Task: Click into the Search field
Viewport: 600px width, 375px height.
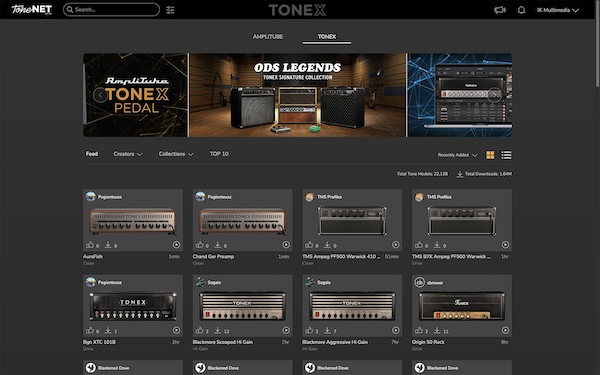Action: [111, 10]
